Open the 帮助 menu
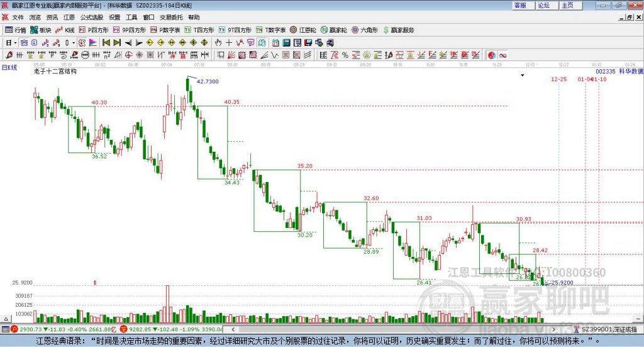Screen dimensions: 644x347 point(194,17)
